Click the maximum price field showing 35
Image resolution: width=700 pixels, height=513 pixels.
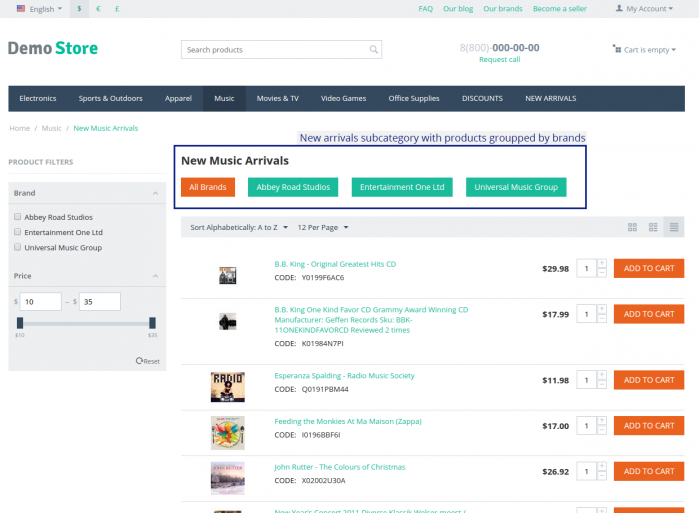[100, 301]
